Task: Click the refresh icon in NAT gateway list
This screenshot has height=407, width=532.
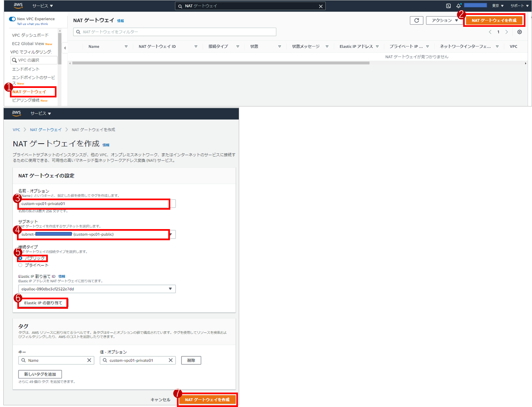Action: (x=417, y=20)
